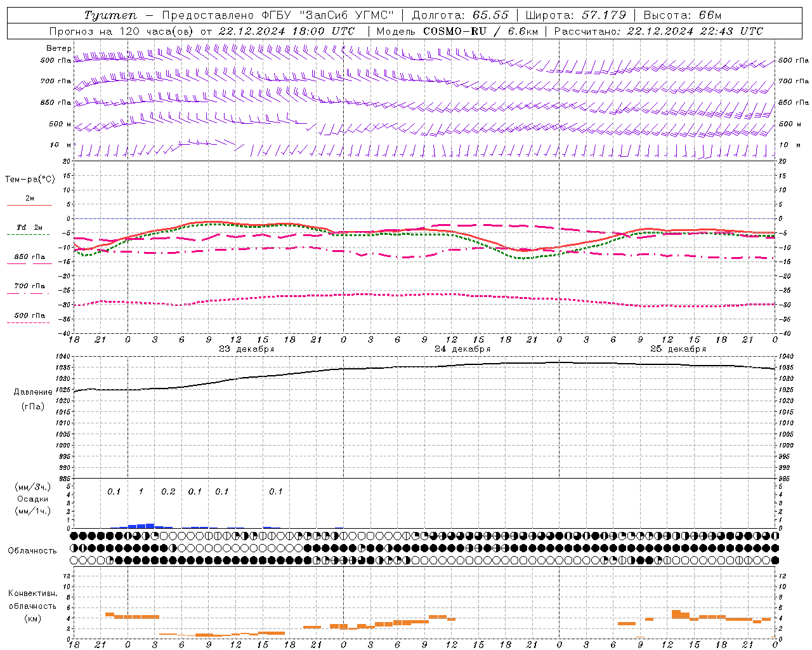Screen dimensions: 812x650
Task: Click the "Долгота: 65.55" longitude value
Action: [x=460, y=16]
